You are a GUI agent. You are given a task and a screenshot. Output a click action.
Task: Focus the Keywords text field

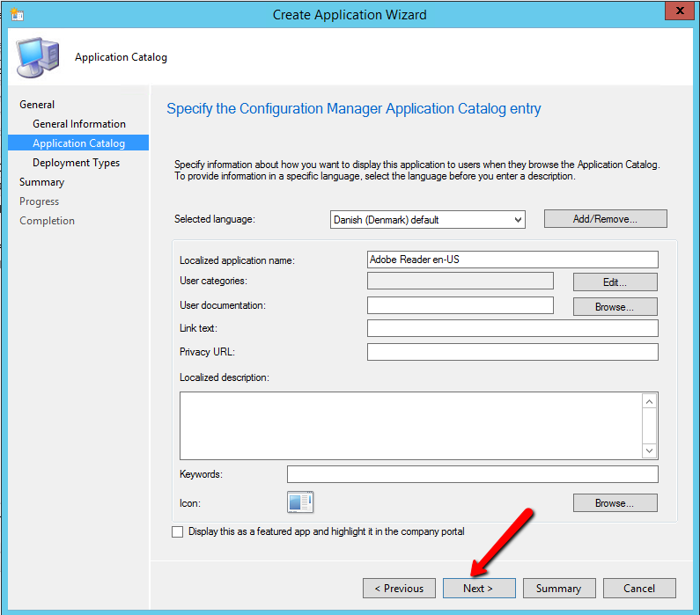click(x=472, y=474)
